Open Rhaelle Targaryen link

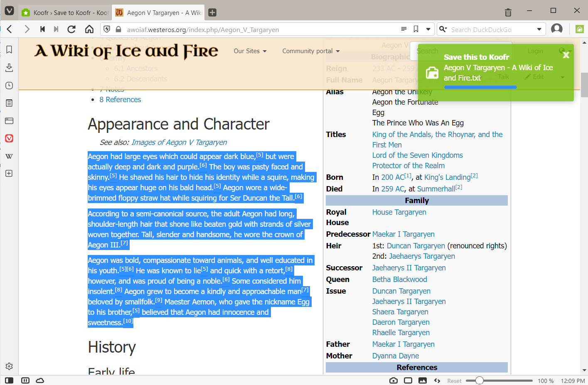click(x=401, y=333)
